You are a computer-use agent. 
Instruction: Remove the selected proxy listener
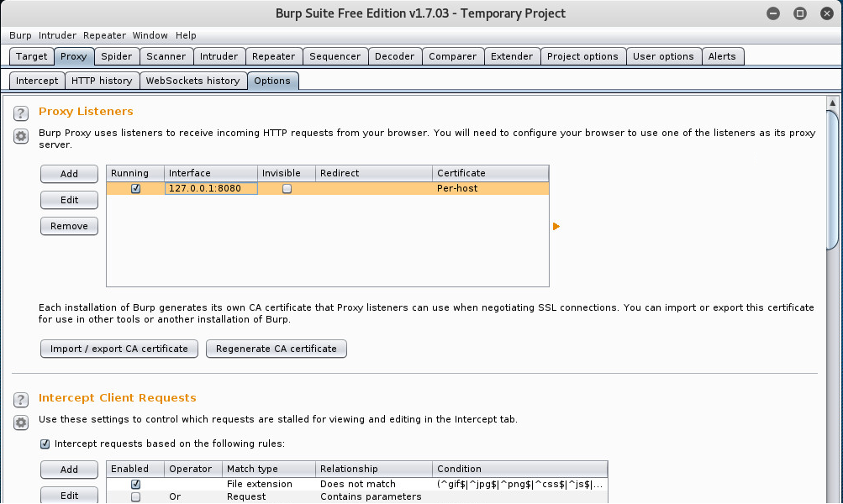69,226
